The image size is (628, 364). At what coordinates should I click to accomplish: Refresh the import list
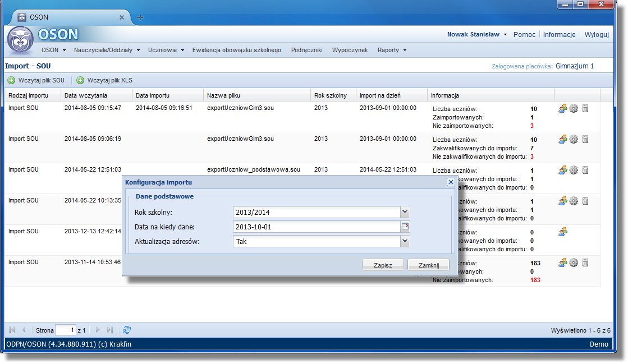pyautogui.click(x=127, y=330)
